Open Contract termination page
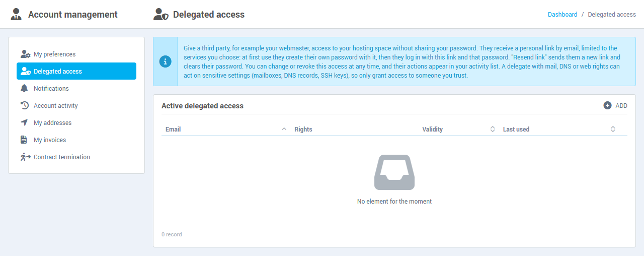The width and height of the screenshot is (644, 256). coord(76,157)
